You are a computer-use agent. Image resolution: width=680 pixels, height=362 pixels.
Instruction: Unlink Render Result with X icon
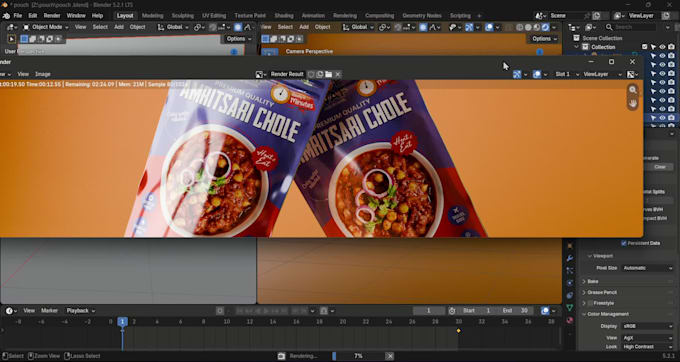coord(338,74)
